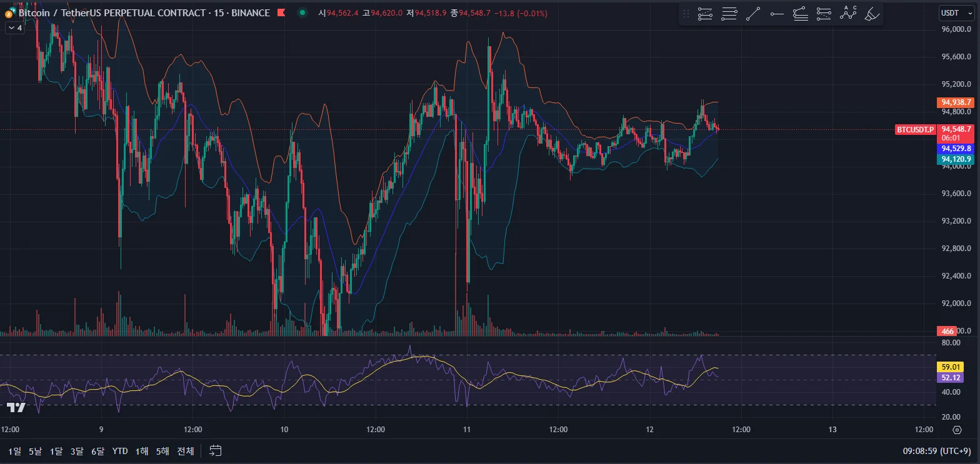Click the BTCUSDT.P price line label
Image resolution: width=980 pixels, height=464 pixels.
click(x=915, y=130)
